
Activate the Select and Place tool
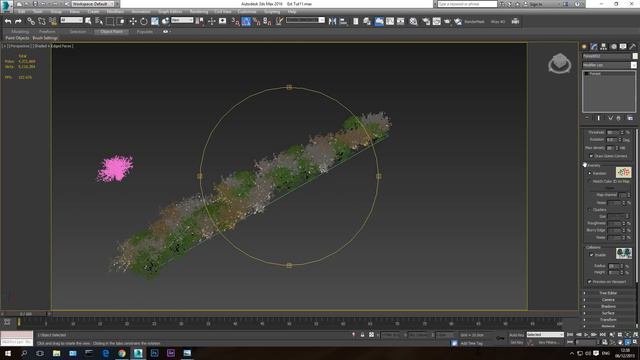pyautogui.click(x=165, y=21)
